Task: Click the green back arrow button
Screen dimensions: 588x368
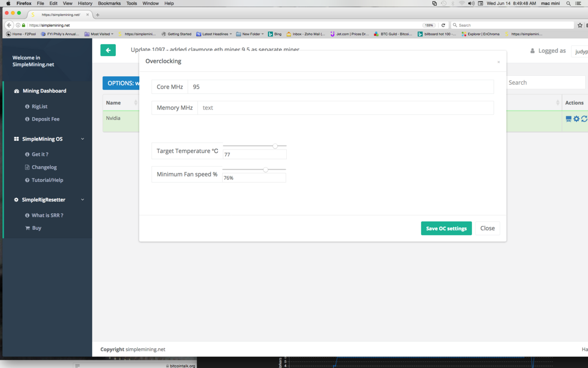Action: pyautogui.click(x=108, y=50)
